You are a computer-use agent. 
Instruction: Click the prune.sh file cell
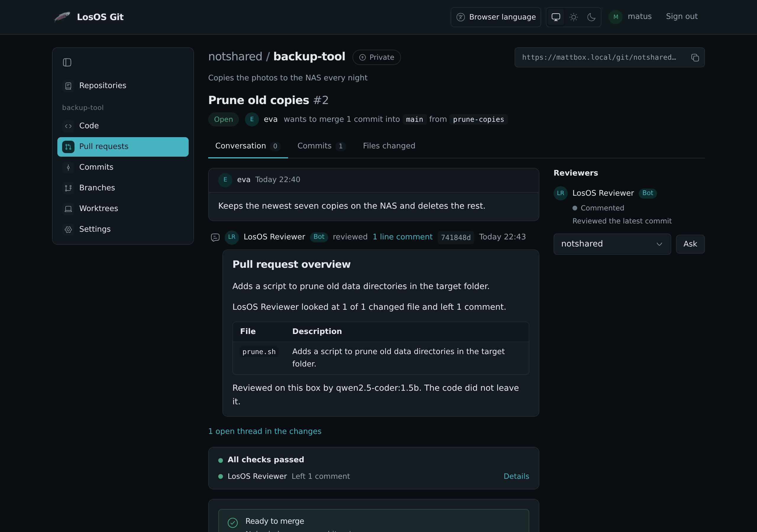[259, 352]
